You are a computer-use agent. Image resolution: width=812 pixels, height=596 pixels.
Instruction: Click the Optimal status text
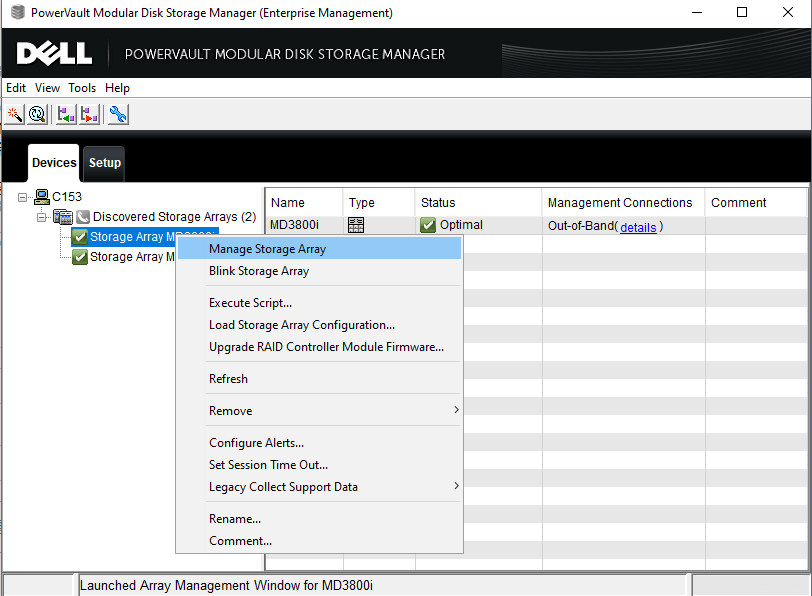(x=461, y=225)
